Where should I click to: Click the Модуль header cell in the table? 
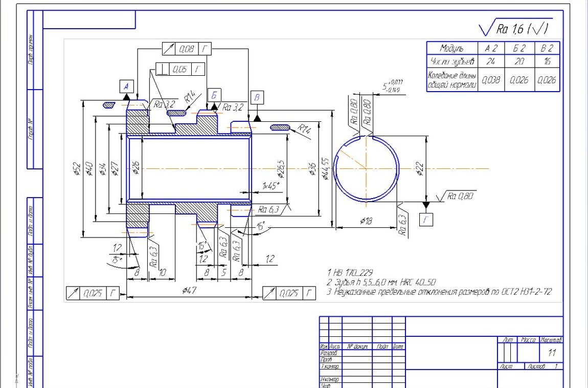[452, 48]
